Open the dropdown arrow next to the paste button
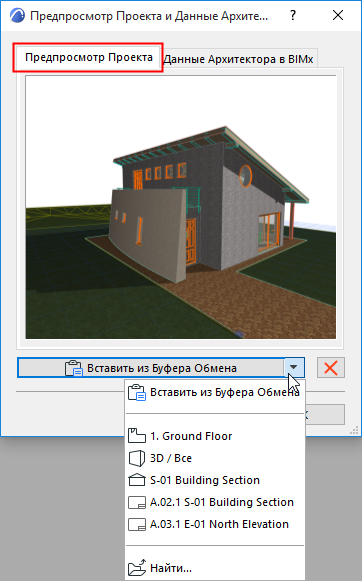Screen dimensions: 362x581 pos(294,368)
